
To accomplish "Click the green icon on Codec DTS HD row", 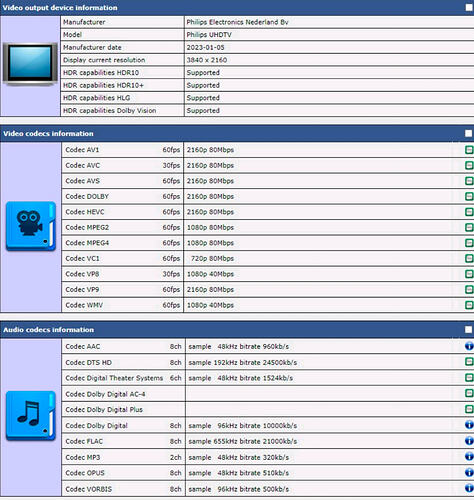I will [x=469, y=362].
